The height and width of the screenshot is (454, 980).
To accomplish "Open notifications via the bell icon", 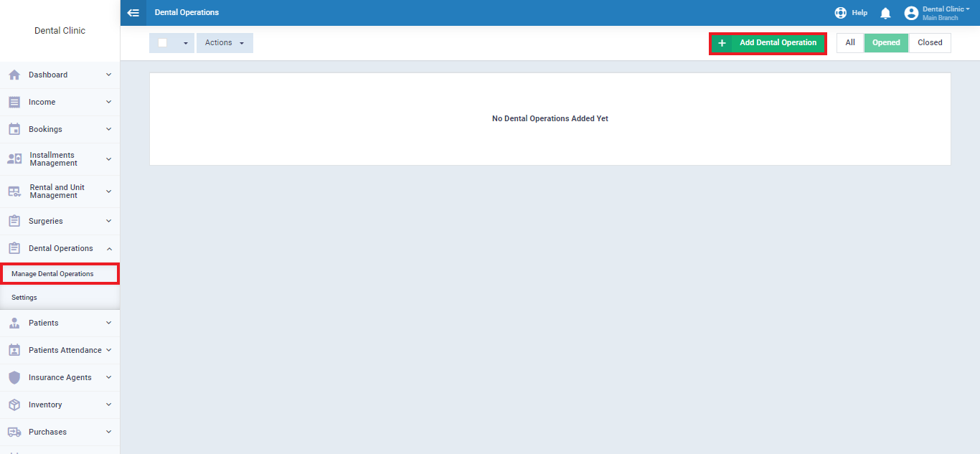I will click(x=885, y=13).
